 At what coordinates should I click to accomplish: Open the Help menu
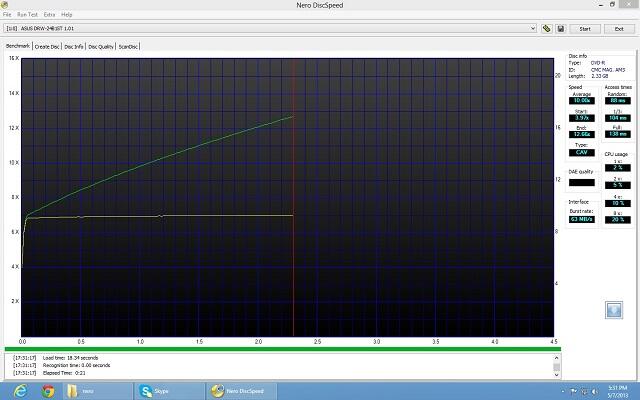67,14
